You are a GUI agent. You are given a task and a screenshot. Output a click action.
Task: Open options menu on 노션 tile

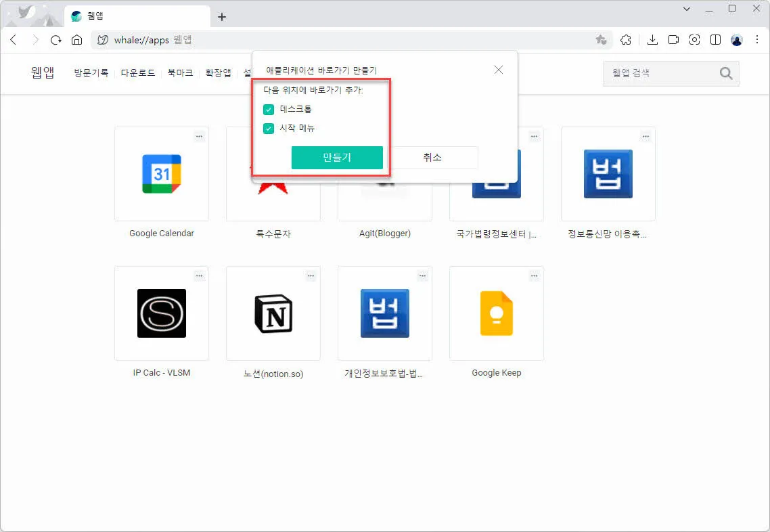311,276
